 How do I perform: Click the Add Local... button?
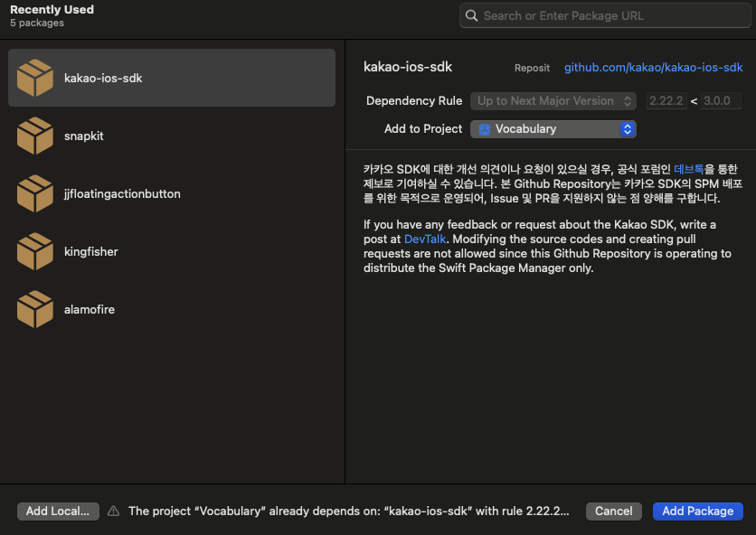[58, 511]
